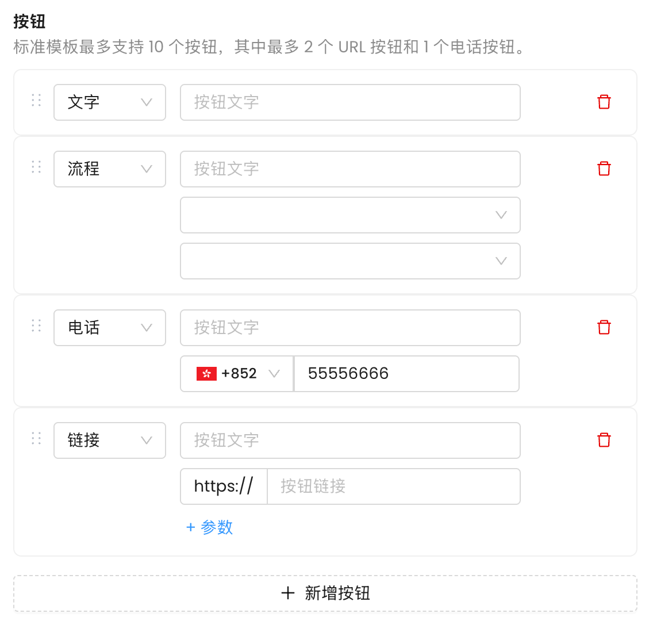Focus the phone number field 55556666
The image size is (653, 644).
click(406, 374)
